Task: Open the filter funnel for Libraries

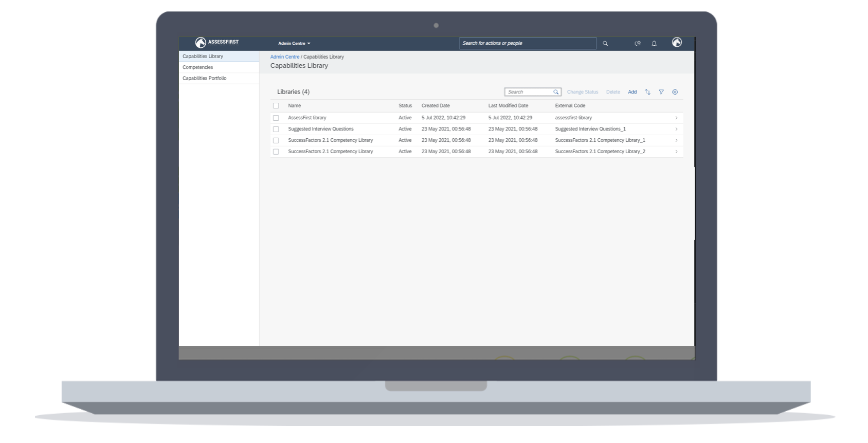Action: click(x=661, y=92)
